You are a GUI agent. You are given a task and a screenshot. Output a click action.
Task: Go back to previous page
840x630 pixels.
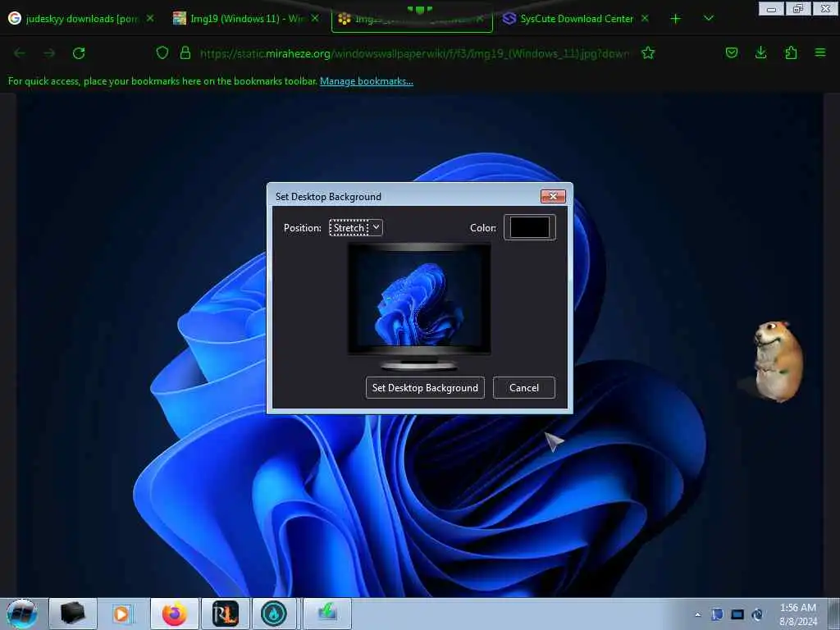pyautogui.click(x=20, y=53)
